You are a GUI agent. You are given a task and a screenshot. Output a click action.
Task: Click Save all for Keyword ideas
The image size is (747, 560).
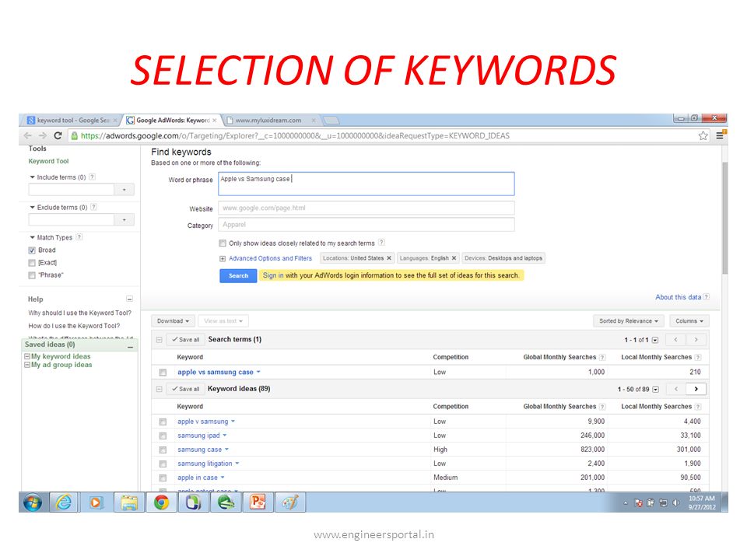click(x=186, y=389)
